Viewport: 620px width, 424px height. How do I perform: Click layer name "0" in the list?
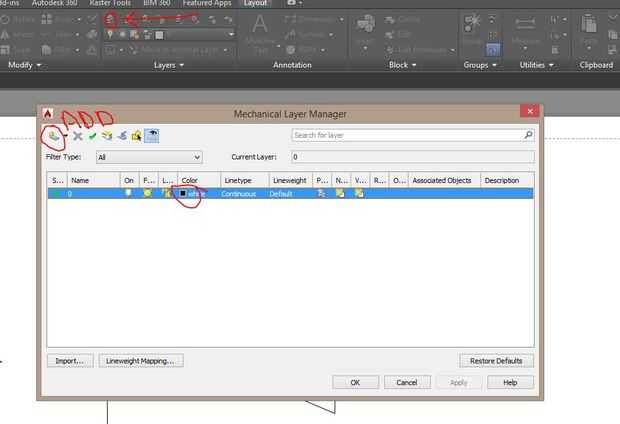(x=70, y=194)
